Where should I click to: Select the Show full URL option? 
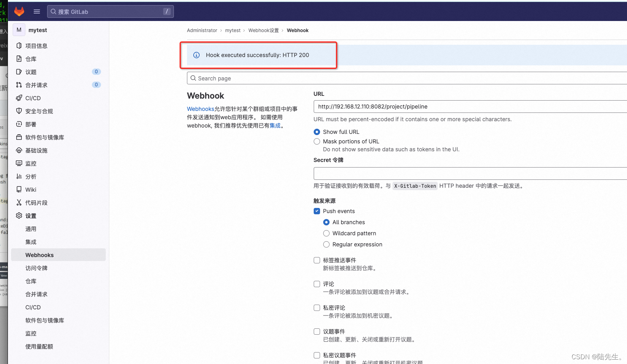(x=317, y=132)
